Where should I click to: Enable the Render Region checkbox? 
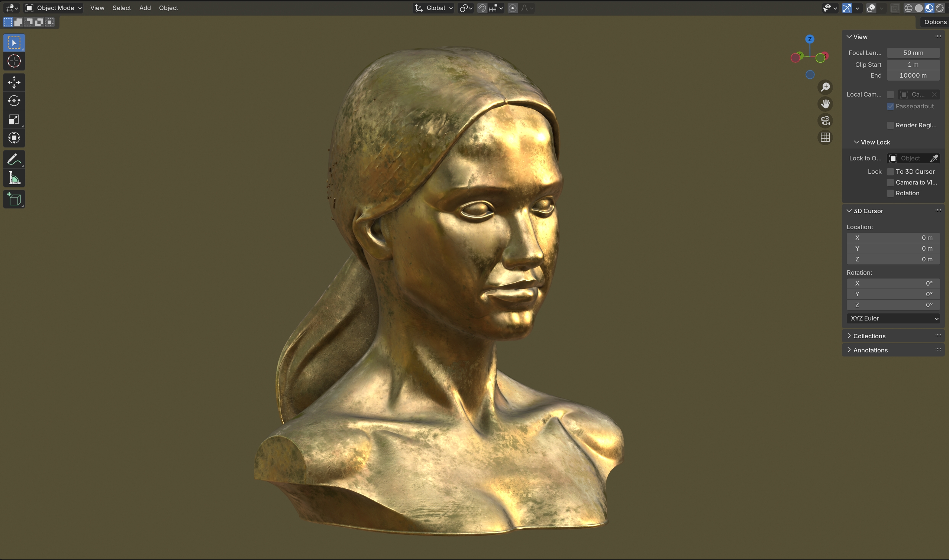tap(890, 125)
